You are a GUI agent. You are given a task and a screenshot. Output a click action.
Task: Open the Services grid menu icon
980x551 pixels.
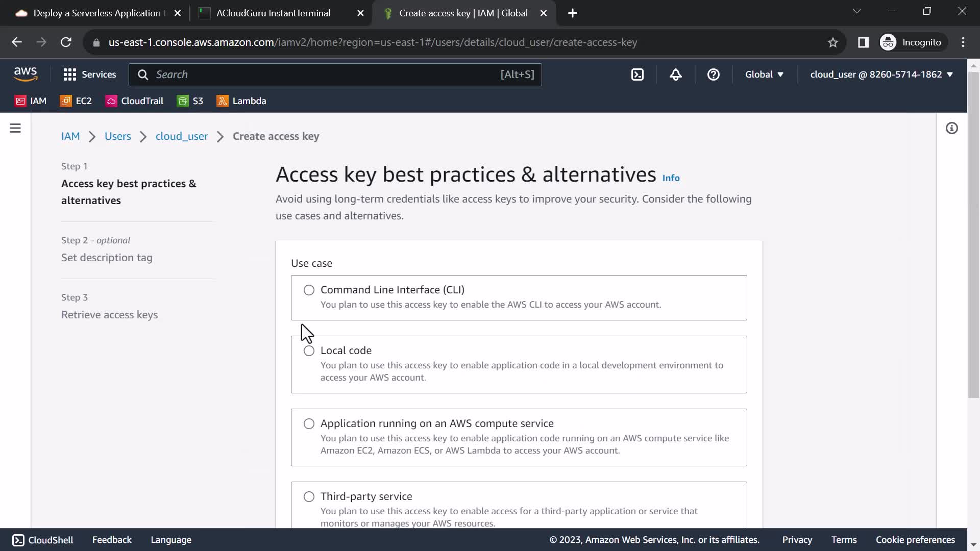click(70, 74)
